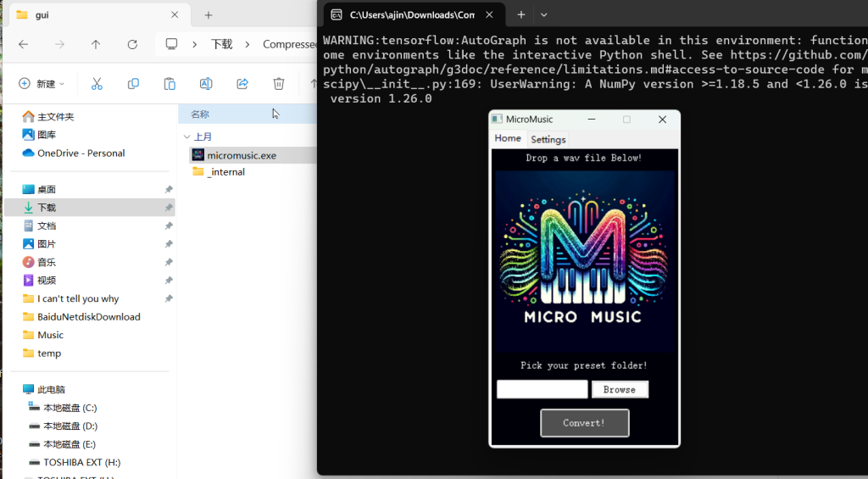The height and width of the screenshot is (479, 868).
Task: Click the Rename icon in Explorer toolbar
Action: tap(206, 84)
